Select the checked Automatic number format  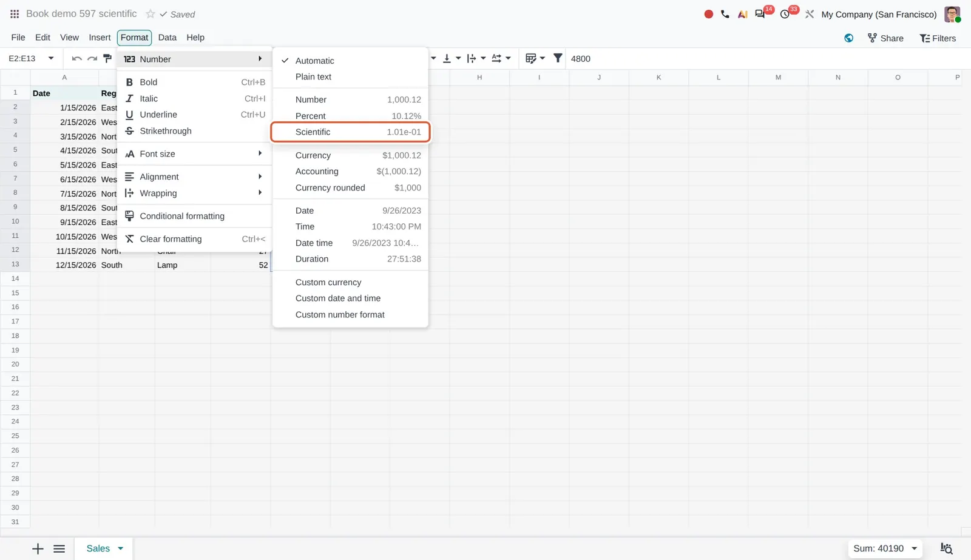coord(350,61)
